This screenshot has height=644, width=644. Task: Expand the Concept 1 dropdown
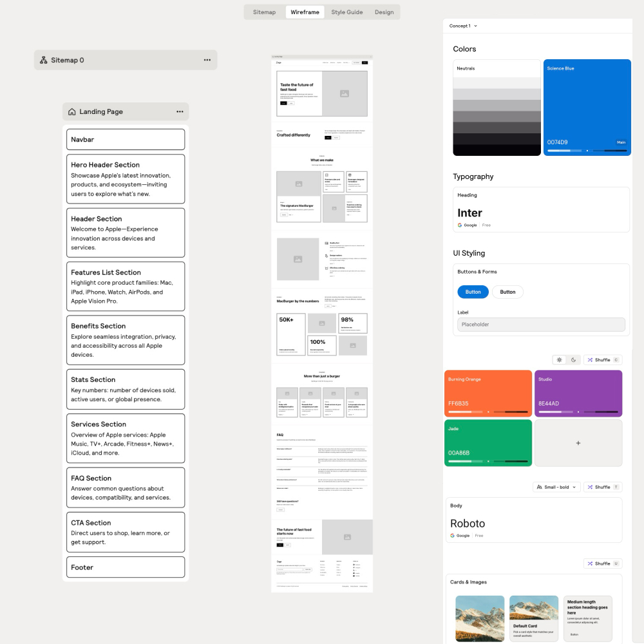(x=463, y=26)
